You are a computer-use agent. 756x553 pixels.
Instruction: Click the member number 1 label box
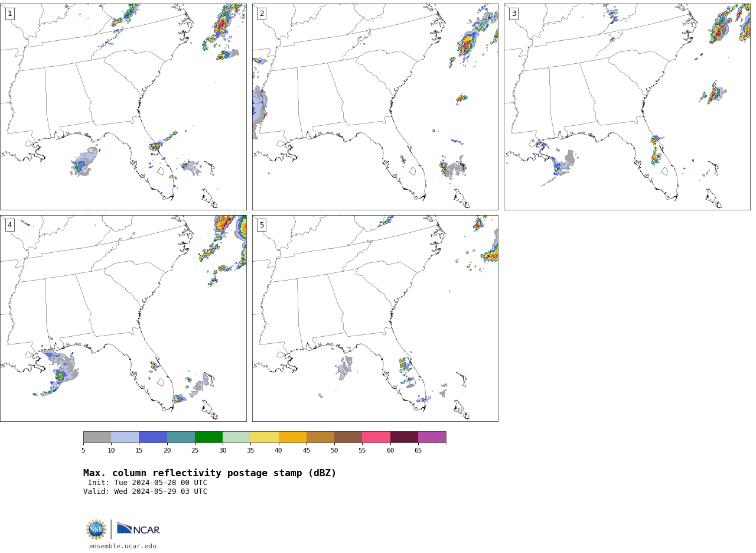10,14
